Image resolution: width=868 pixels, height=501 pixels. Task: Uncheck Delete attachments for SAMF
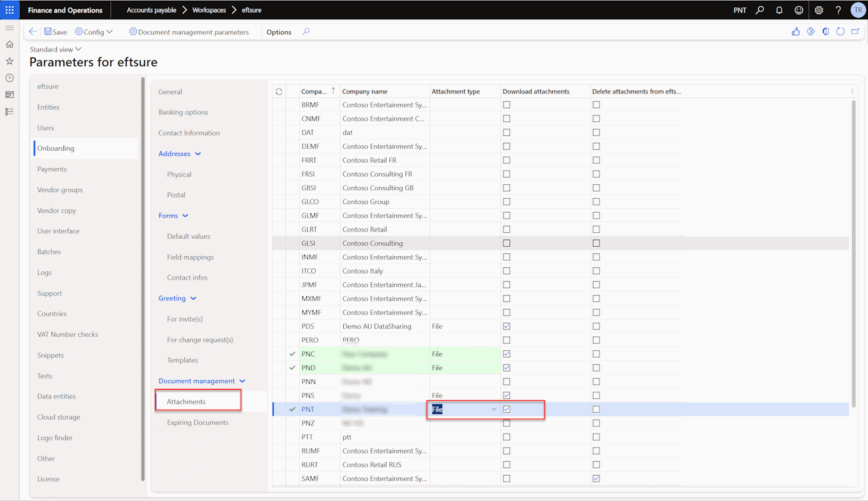coord(596,478)
